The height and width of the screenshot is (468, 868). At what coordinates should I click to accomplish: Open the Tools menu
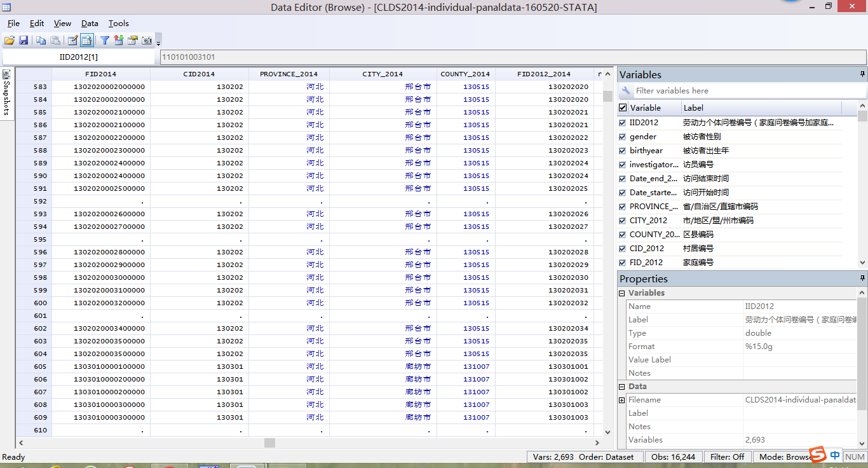pos(118,24)
